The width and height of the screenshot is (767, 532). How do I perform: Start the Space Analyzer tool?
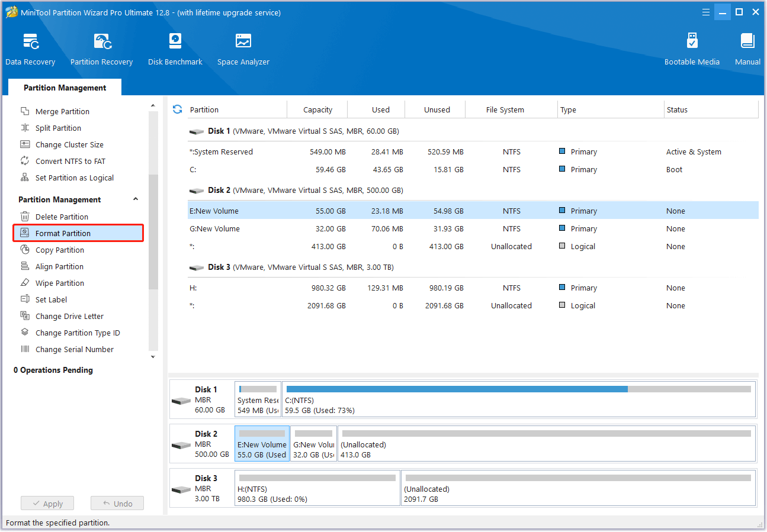(x=243, y=49)
